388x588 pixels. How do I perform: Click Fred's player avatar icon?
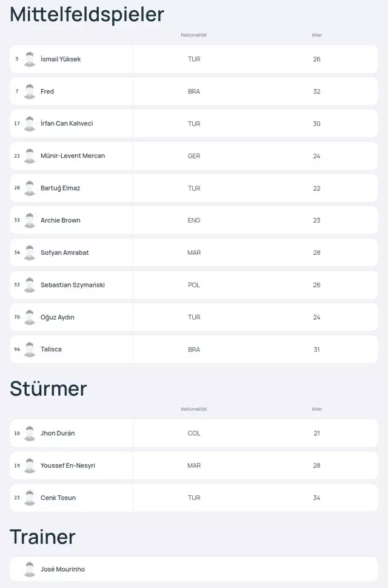pos(30,92)
